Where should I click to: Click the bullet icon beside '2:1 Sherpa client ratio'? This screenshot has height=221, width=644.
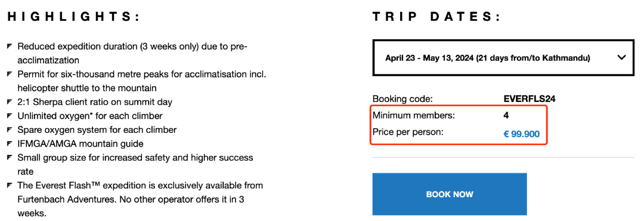10,102
